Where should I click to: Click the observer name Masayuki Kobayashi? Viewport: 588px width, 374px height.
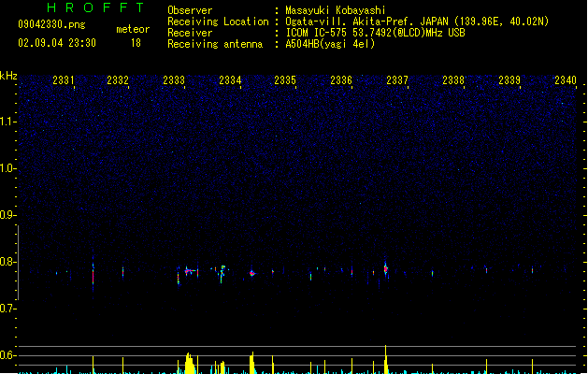pyautogui.click(x=336, y=10)
